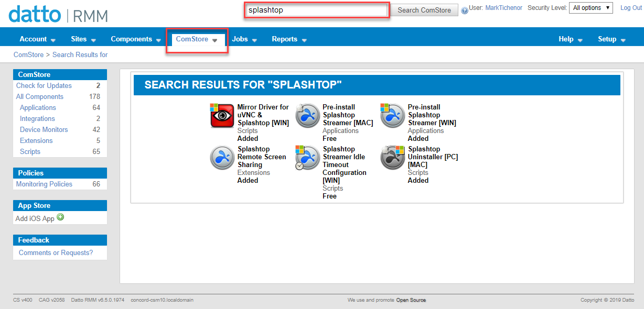Viewport: 644px width, 309px height.
Task: Open the Jobs menu
Action: point(240,39)
